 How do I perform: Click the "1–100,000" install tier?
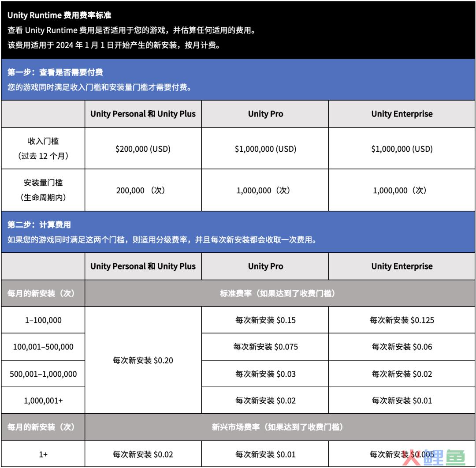pos(43,320)
